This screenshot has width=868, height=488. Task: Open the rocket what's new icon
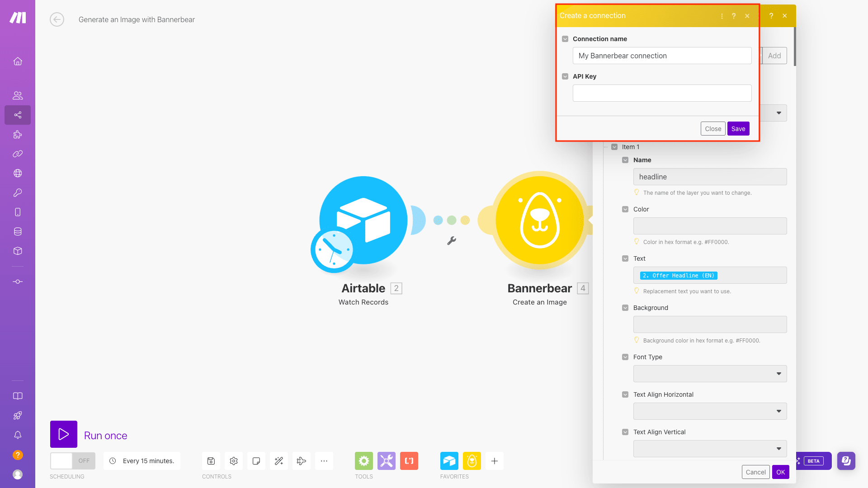18,415
